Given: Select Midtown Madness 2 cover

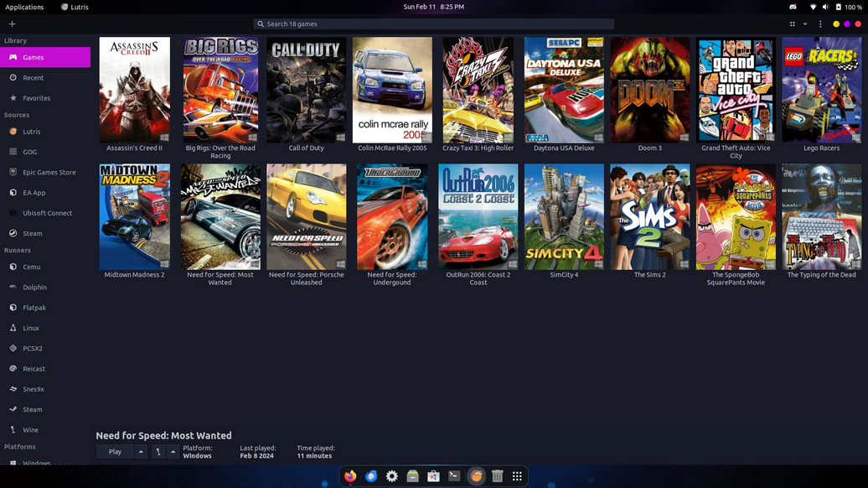Looking at the screenshot, I should (135, 216).
